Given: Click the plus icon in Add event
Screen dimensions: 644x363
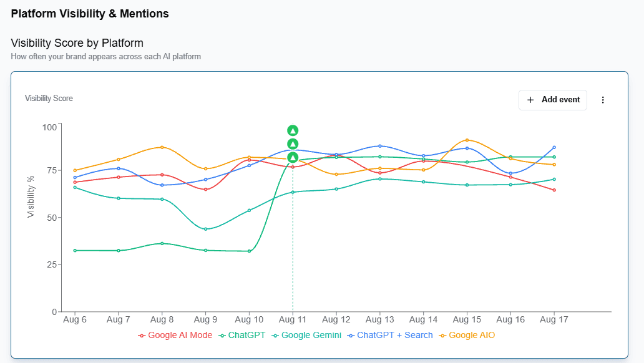Looking at the screenshot, I should coord(530,100).
